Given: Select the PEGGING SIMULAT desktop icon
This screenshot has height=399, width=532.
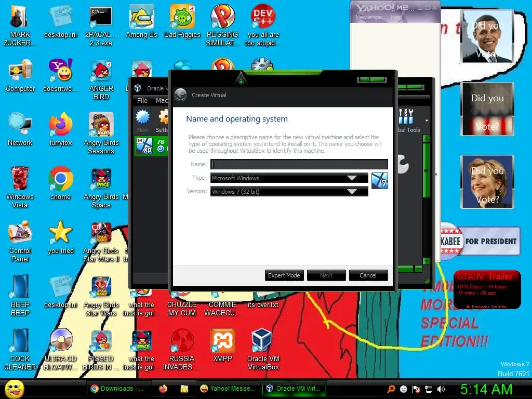Looking at the screenshot, I should tap(222, 25).
